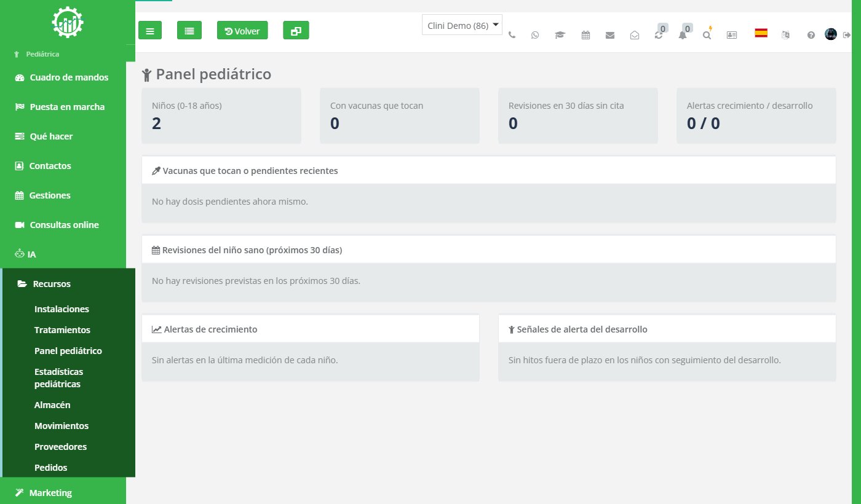Open Instalaciones under Recursos
Viewport: 861px width, 504px height.
pyautogui.click(x=61, y=309)
